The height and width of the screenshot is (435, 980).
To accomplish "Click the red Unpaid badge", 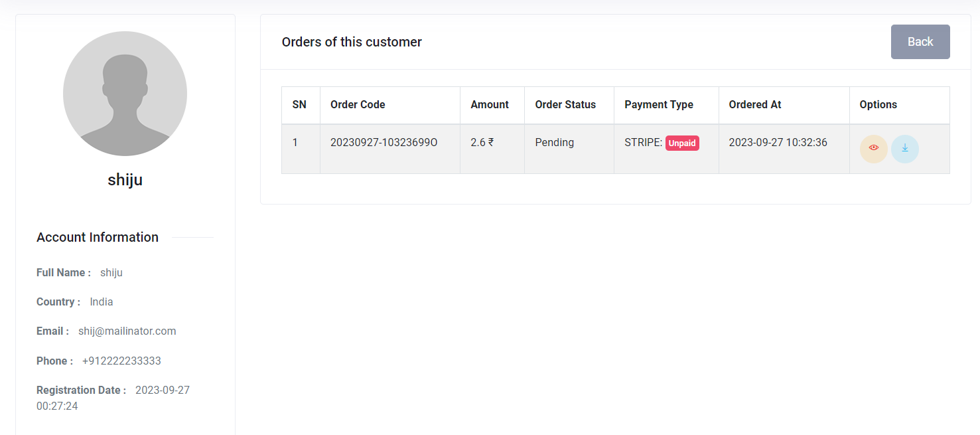I will coord(682,143).
